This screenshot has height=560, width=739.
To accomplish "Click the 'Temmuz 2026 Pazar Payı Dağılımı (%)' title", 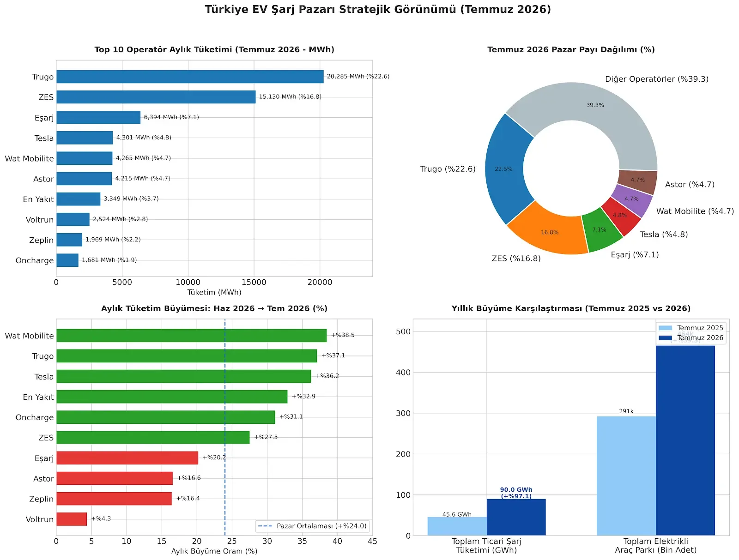I will [571, 49].
